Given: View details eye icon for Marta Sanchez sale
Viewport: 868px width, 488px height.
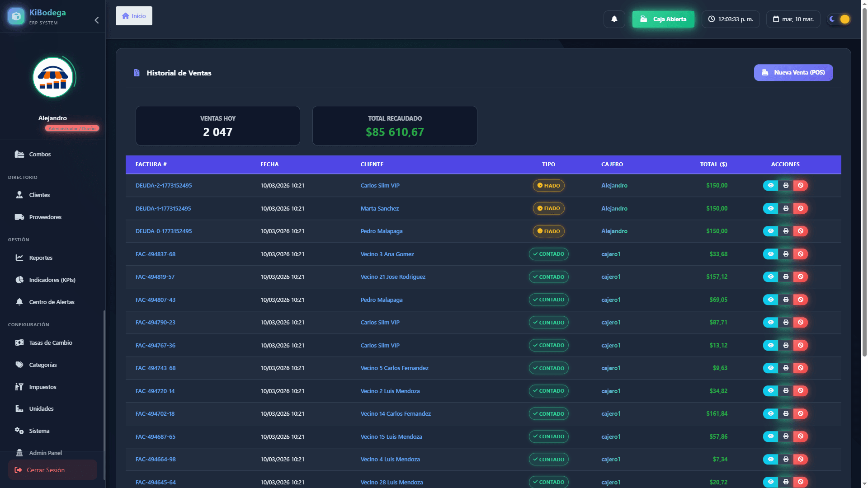Looking at the screenshot, I should (770, 208).
